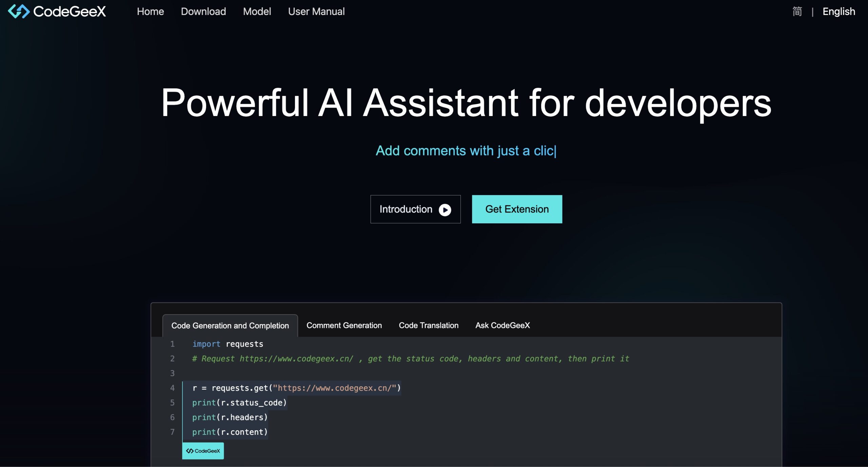Click the Get Extension button
Viewport: 868px width, 467px height.
click(517, 209)
